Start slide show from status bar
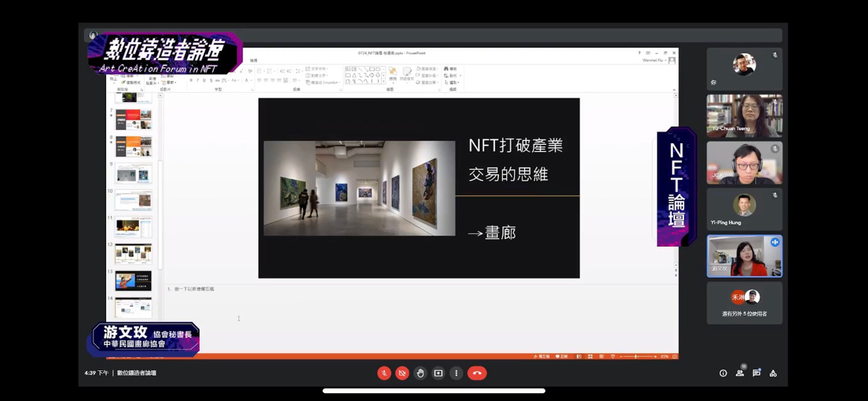Screen dimensions: 868x401 click(x=613, y=356)
